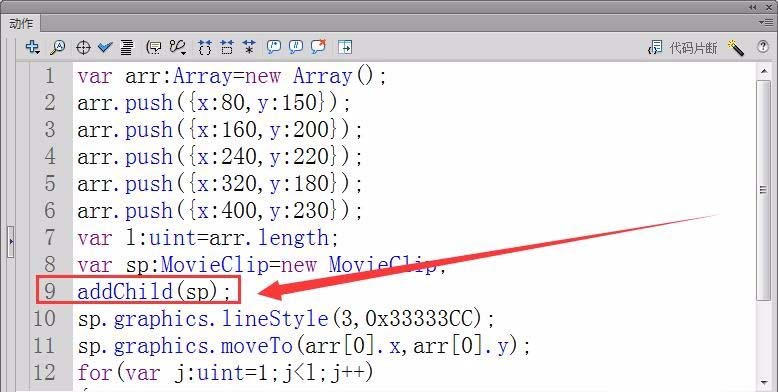Image resolution: width=778 pixels, height=392 pixels.
Task: Apply a block comment to the selection
Action: pyautogui.click(x=273, y=47)
